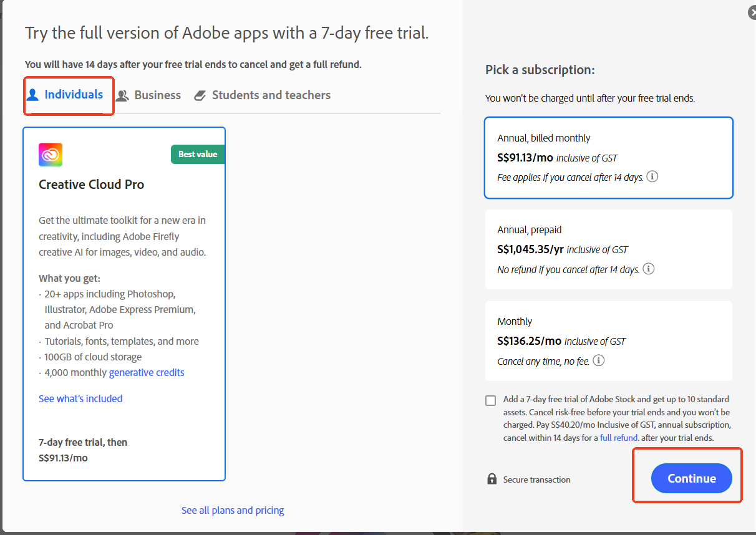The height and width of the screenshot is (535, 756).
Task: Close the subscription dialog with X
Action: pyautogui.click(x=752, y=12)
